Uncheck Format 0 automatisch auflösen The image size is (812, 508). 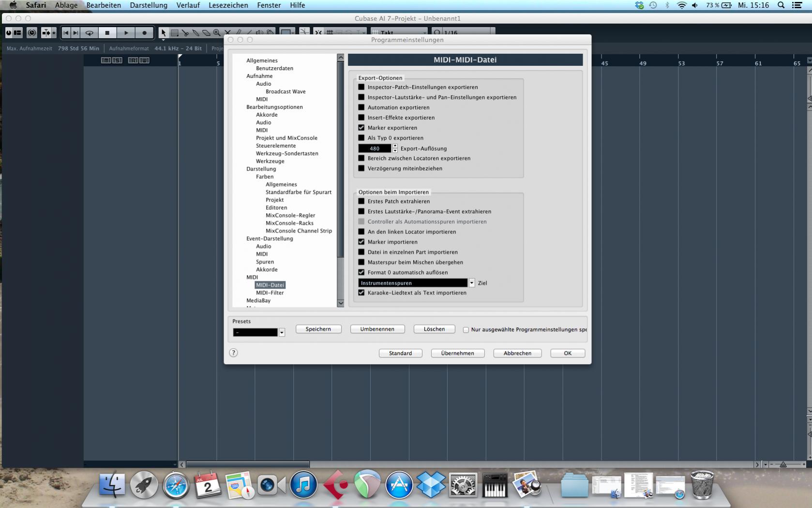(x=361, y=273)
